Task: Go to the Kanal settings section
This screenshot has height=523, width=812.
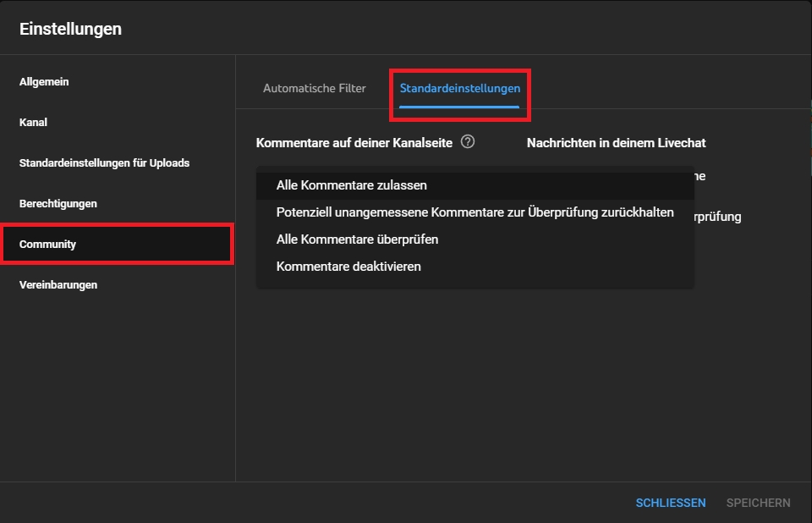Action: point(33,123)
